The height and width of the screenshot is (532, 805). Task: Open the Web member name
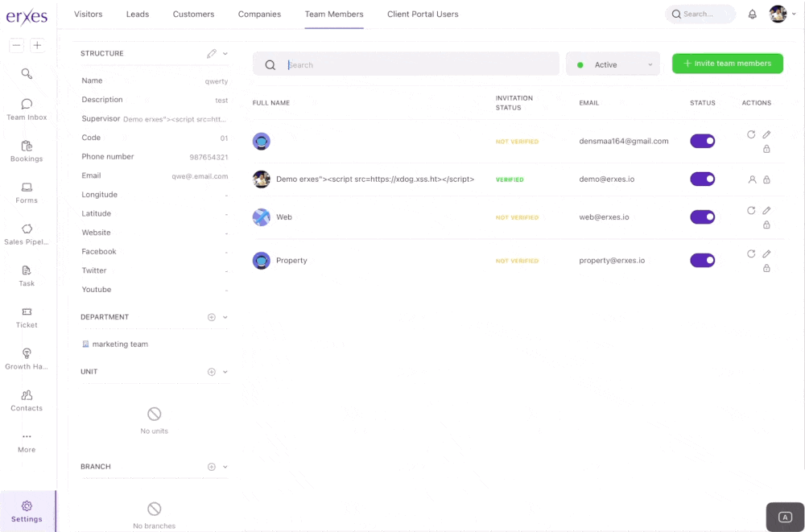pyautogui.click(x=284, y=217)
